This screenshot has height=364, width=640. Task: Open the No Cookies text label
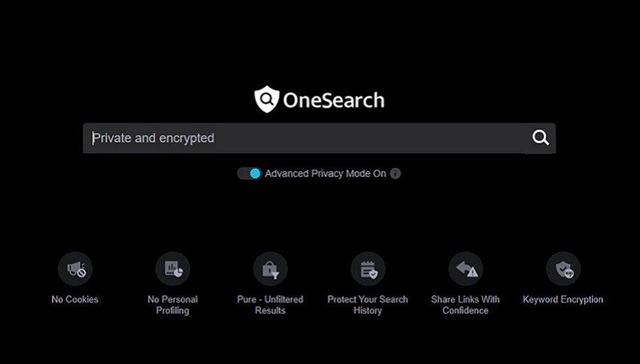pos(75,299)
